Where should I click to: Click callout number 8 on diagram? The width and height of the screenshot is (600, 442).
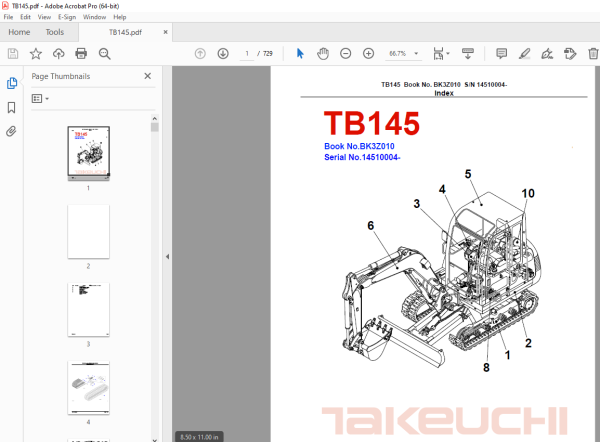click(486, 367)
